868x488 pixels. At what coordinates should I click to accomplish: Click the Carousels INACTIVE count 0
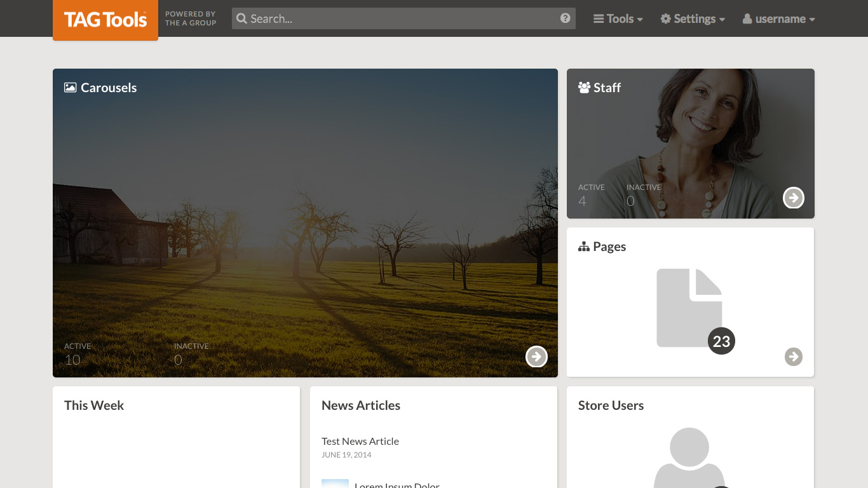(x=178, y=360)
